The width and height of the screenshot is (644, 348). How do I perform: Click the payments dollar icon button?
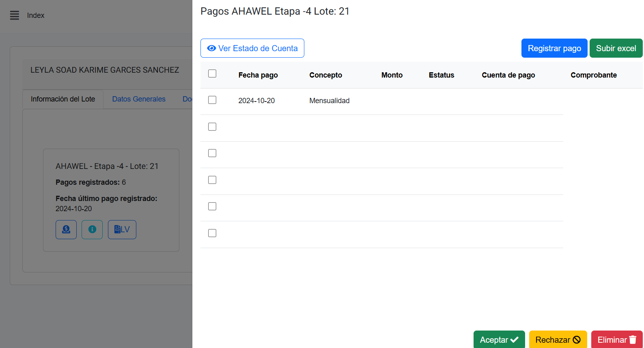pyautogui.click(x=66, y=229)
